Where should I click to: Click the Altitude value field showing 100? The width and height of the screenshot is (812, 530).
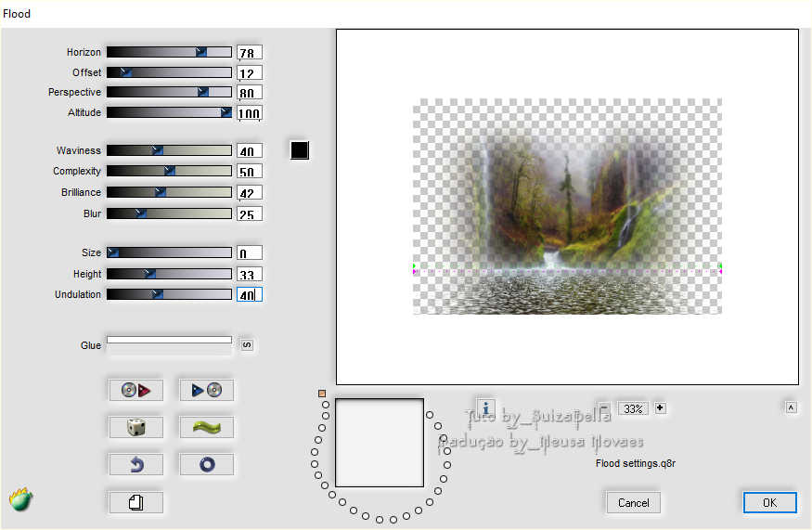(x=250, y=112)
